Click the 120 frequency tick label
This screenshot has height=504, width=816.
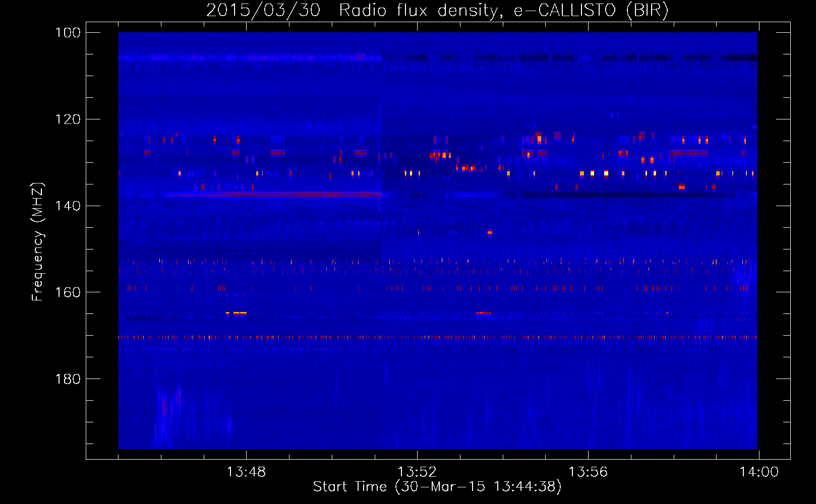pyautogui.click(x=68, y=119)
